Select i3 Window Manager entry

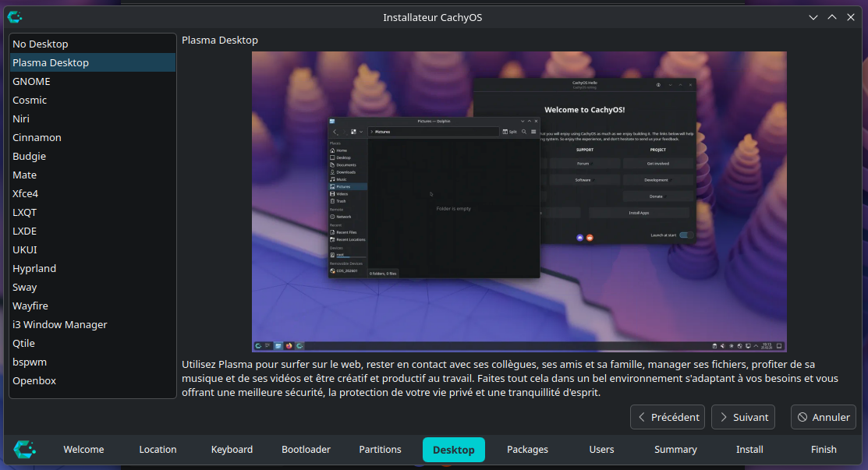(60, 324)
